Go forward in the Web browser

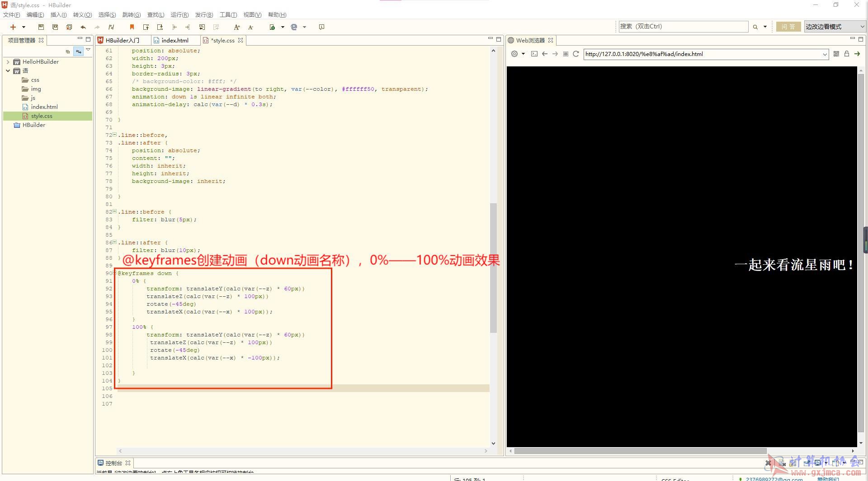coord(555,54)
